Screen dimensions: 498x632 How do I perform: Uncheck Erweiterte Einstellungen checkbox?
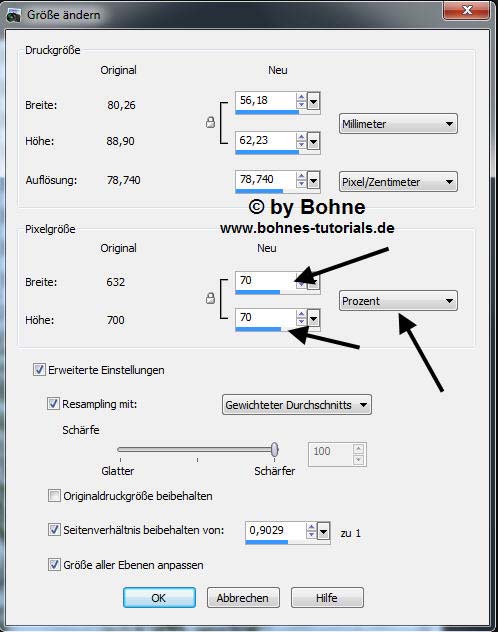pyautogui.click(x=39, y=370)
